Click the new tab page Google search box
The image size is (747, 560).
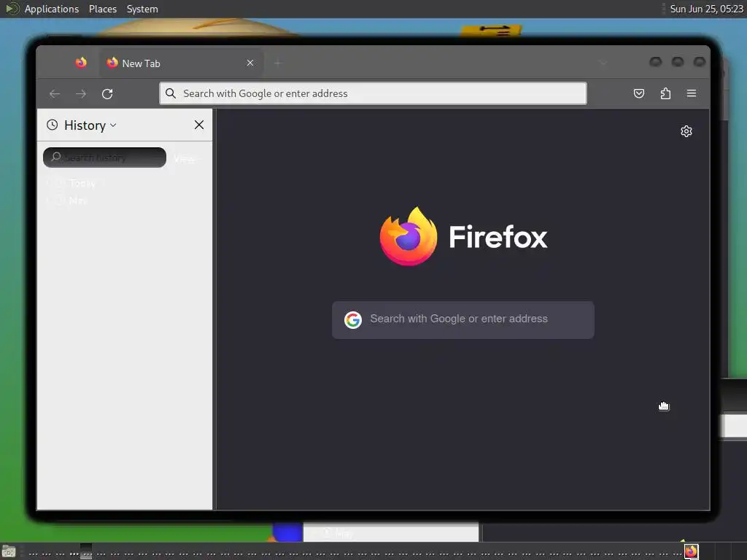[x=463, y=319]
